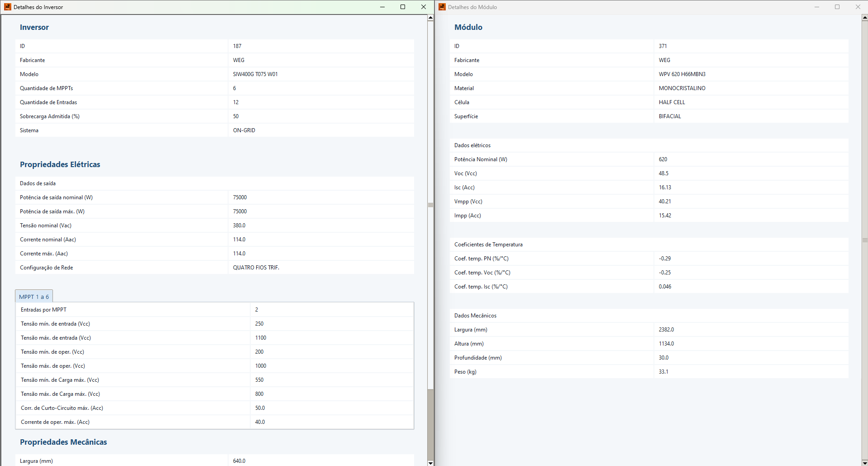Click the Coef. temp. PN value -0.29
The height and width of the screenshot is (466, 868).
click(665, 258)
